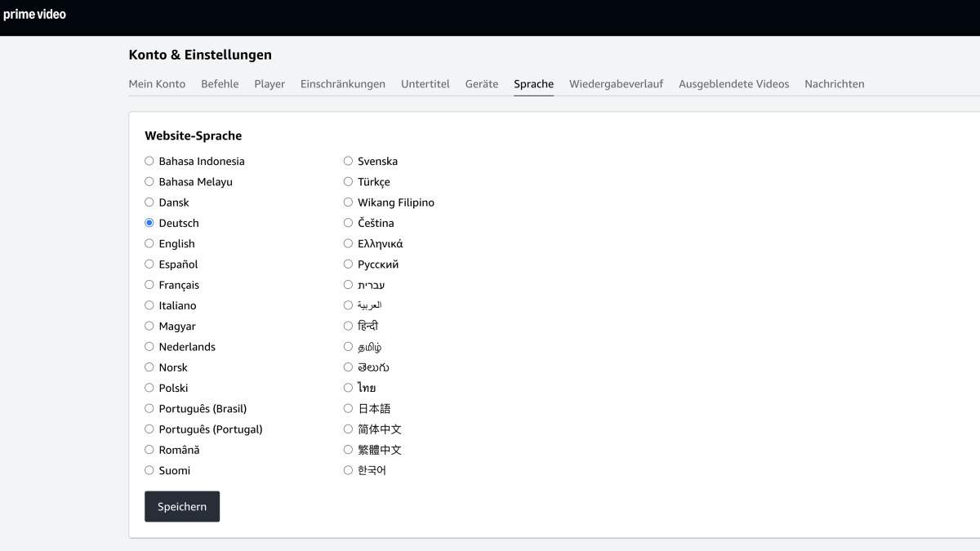Open the Mein Konto tab
Viewport: 980px width, 551px height.
pyautogui.click(x=157, y=84)
